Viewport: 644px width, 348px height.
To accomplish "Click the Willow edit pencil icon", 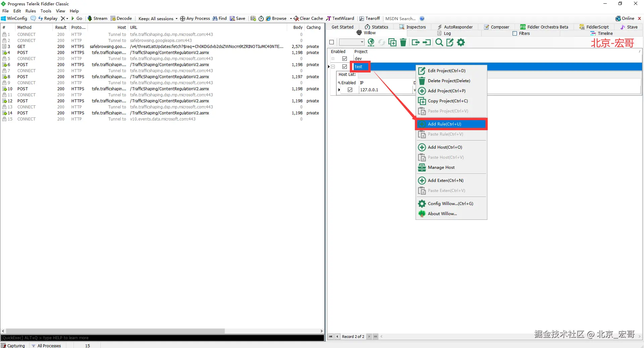I will (450, 42).
